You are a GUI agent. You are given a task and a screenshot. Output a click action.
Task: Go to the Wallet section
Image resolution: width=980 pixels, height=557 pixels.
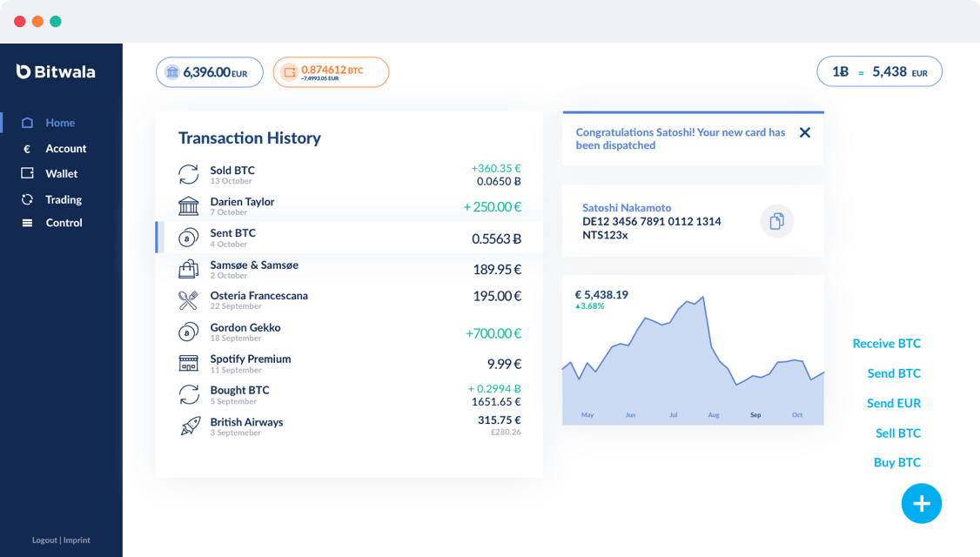point(62,174)
